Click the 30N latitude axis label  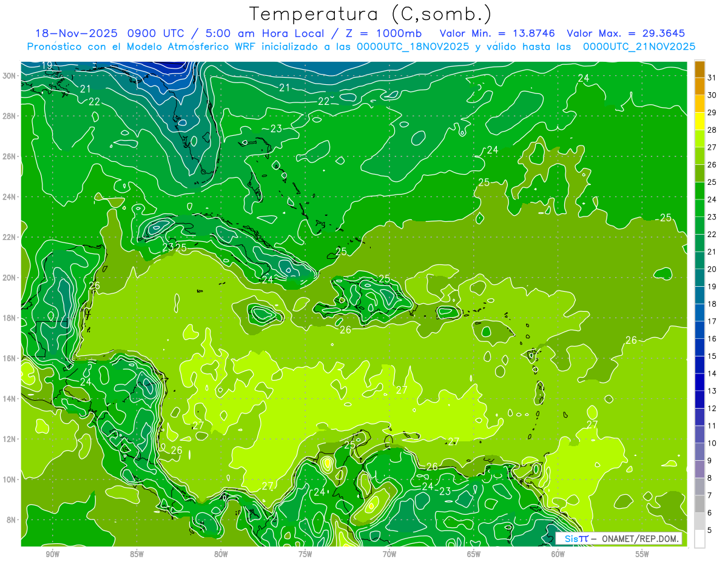point(10,76)
